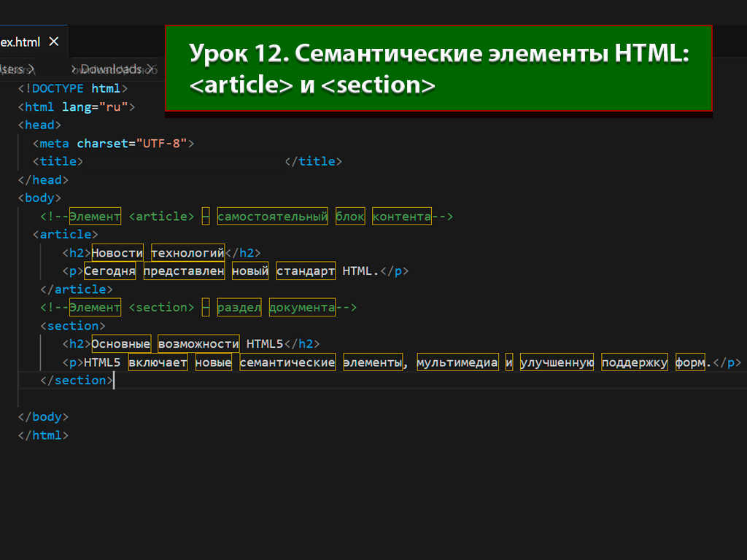Click the DOCTYPE html declaration line
747x560 pixels.
pyautogui.click(x=73, y=88)
